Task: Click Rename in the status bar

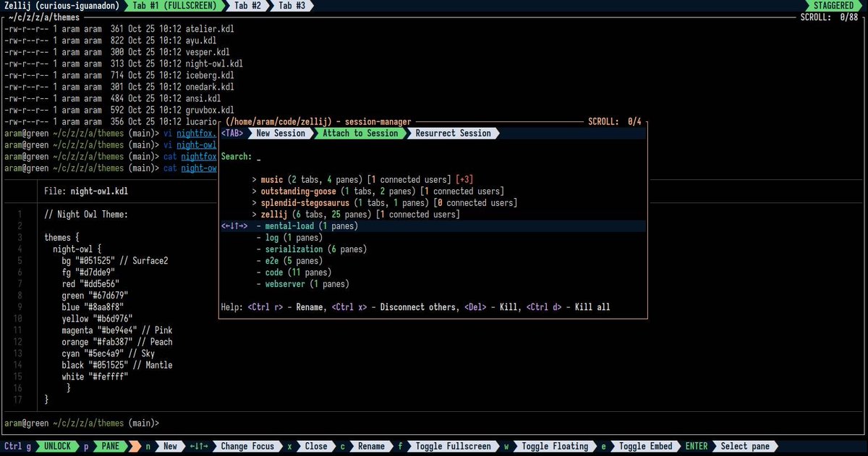Action: 371,447
